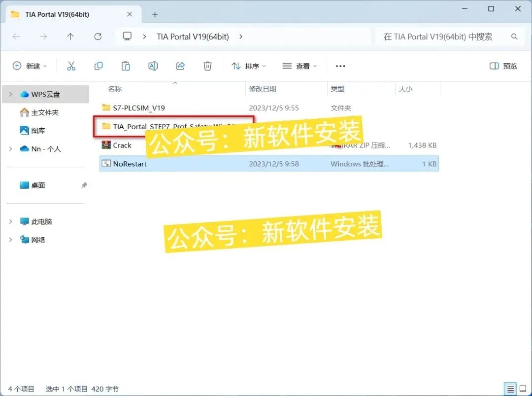Select 主文件夹 in the sidebar
The height and width of the screenshot is (396, 532).
pos(45,112)
